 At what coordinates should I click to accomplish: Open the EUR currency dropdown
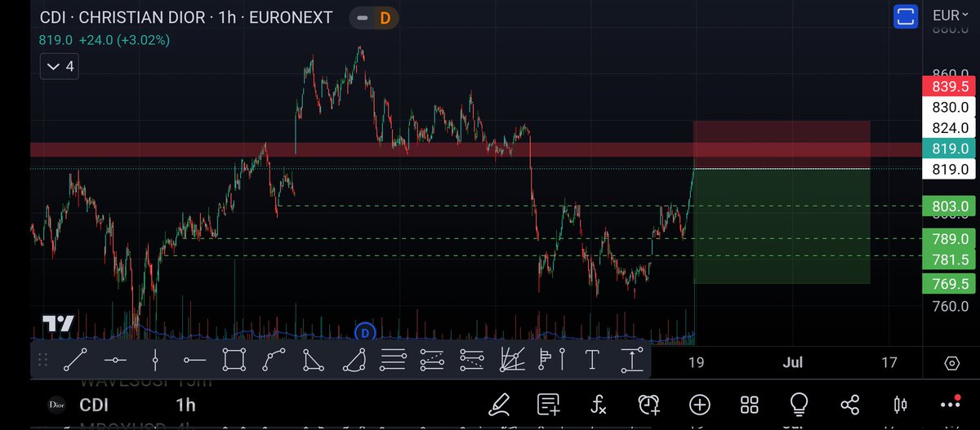[951, 16]
